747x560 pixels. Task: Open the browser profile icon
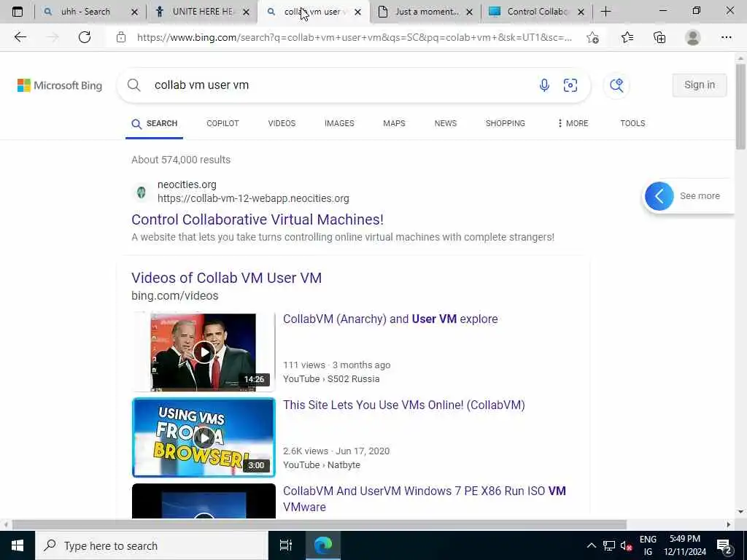pyautogui.click(x=693, y=37)
